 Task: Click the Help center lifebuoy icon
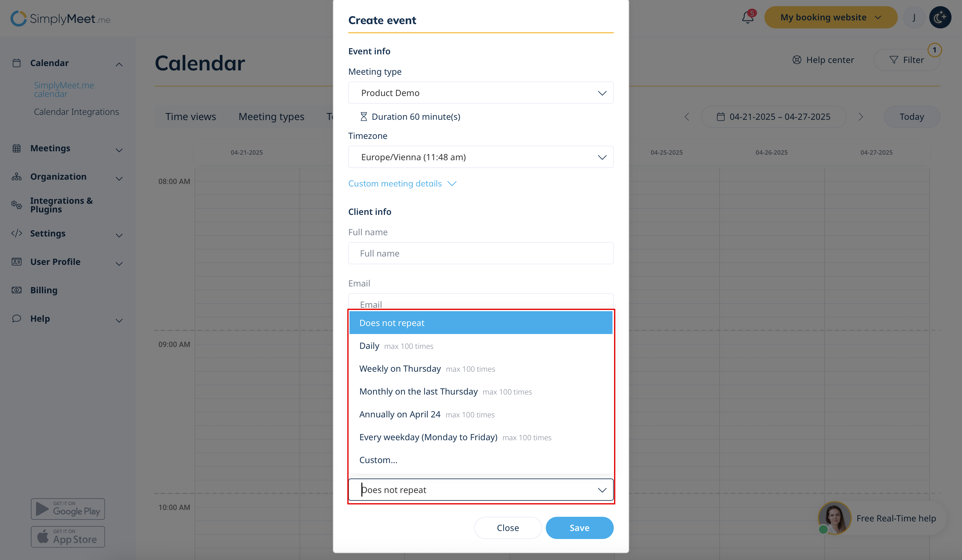point(797,60)
